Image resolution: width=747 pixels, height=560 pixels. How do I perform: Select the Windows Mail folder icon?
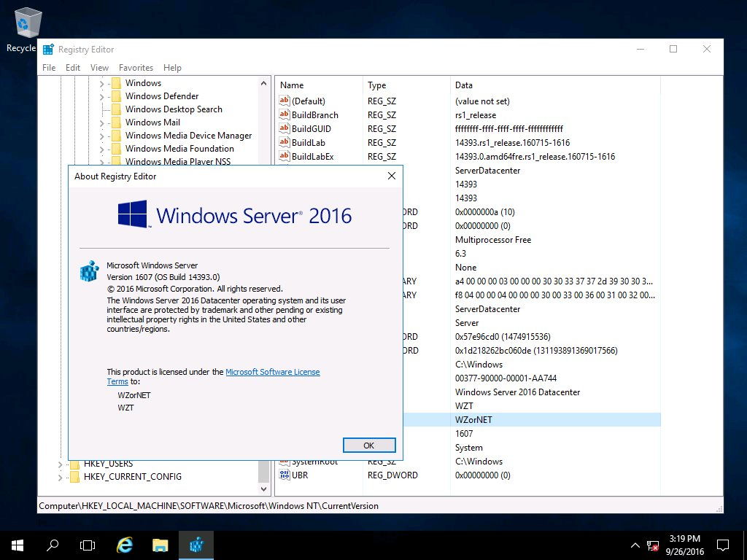pos(116,122)
